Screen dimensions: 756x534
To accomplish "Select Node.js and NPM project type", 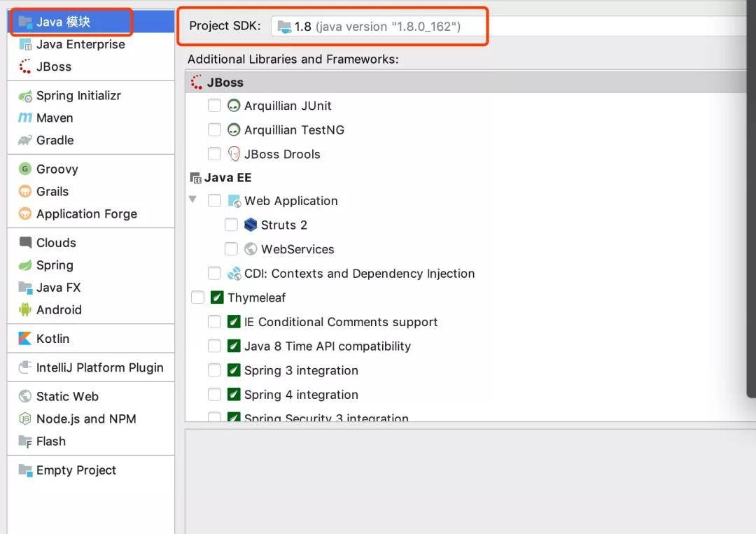I will (91, 419).
